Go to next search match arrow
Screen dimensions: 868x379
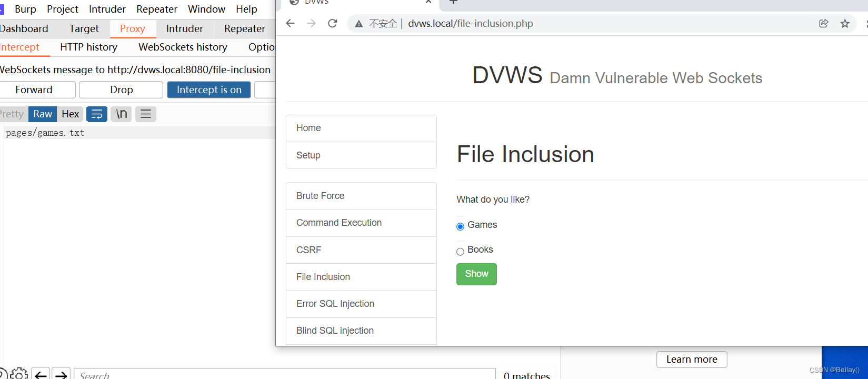coord(61,374)
